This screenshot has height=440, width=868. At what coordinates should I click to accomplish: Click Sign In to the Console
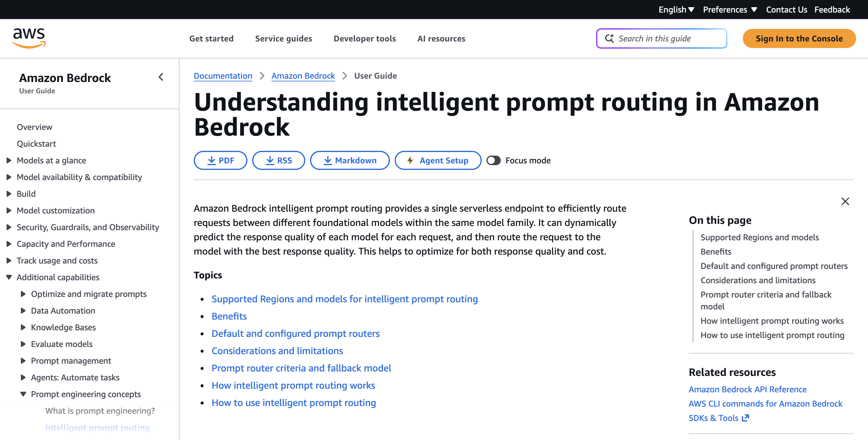[799, 38]
